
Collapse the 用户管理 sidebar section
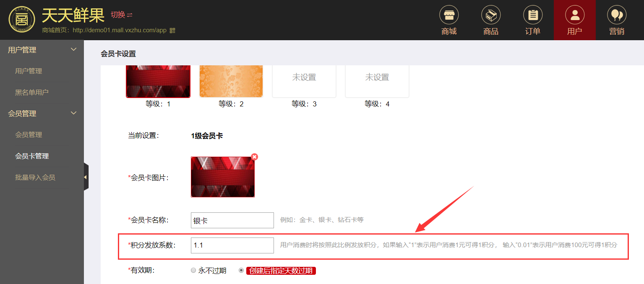73,50
